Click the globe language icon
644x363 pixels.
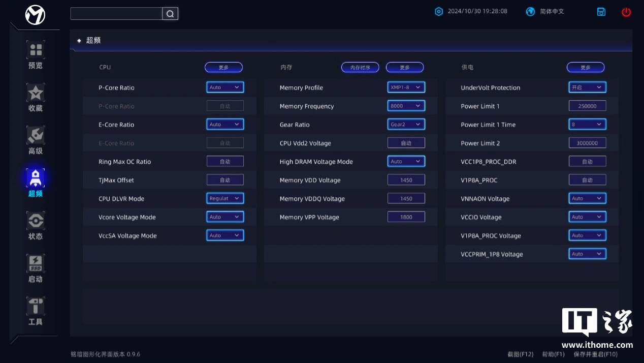pos(531,12)
